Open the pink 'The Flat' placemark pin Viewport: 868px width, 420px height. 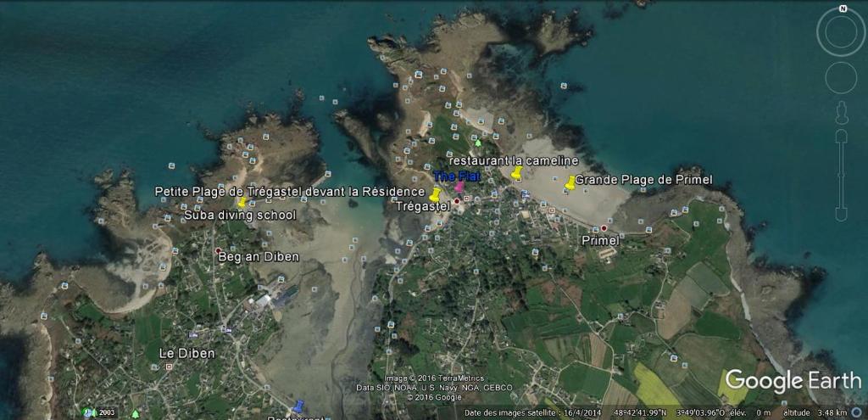[459, 187]
